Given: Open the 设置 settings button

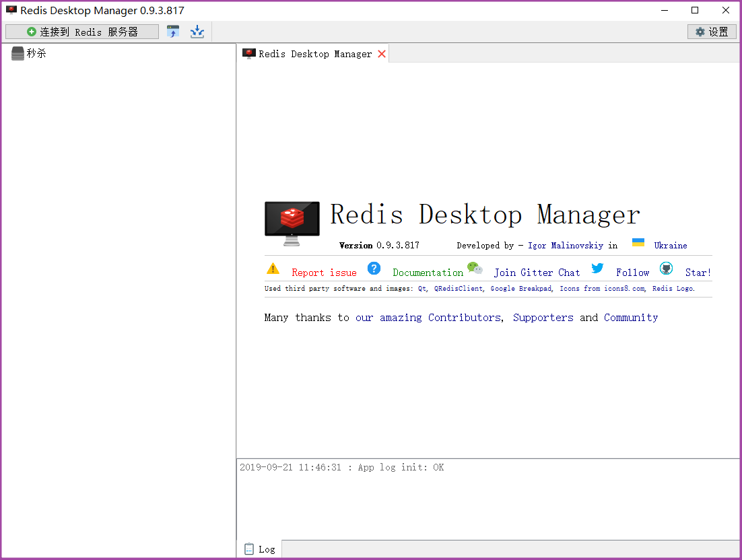Looking at the screenshot, I should coord(712,32).
